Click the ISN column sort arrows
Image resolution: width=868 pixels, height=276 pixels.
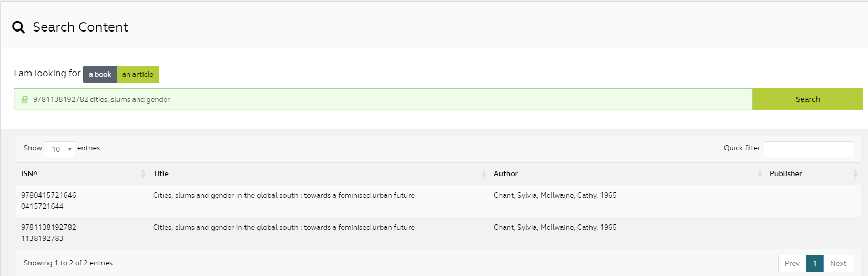click(x=143, y=173)
